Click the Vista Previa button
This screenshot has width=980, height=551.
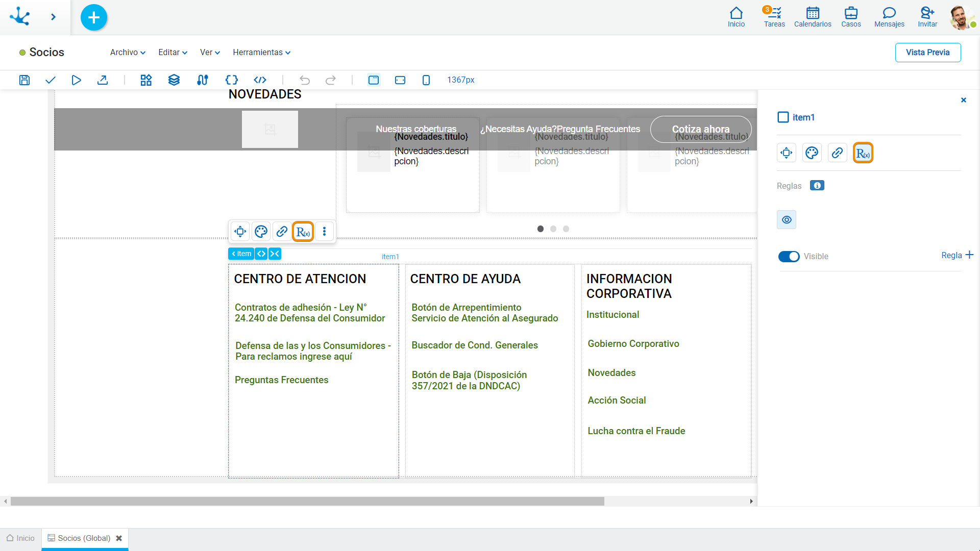[x=927, y=53]
